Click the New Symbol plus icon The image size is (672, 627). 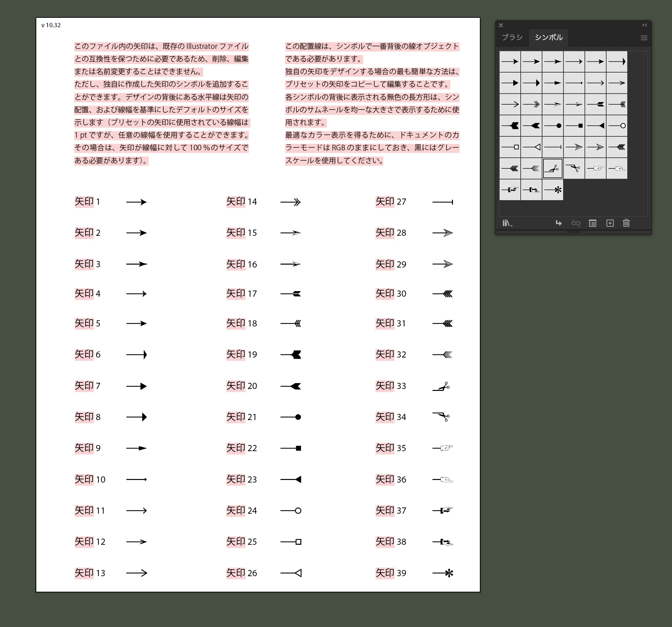[x=610, y=223]
